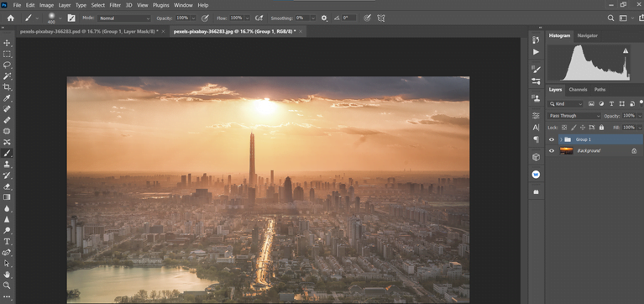Toggle lock image pixels
Viewport: 644px width, 304px height.
coord(573,128)
